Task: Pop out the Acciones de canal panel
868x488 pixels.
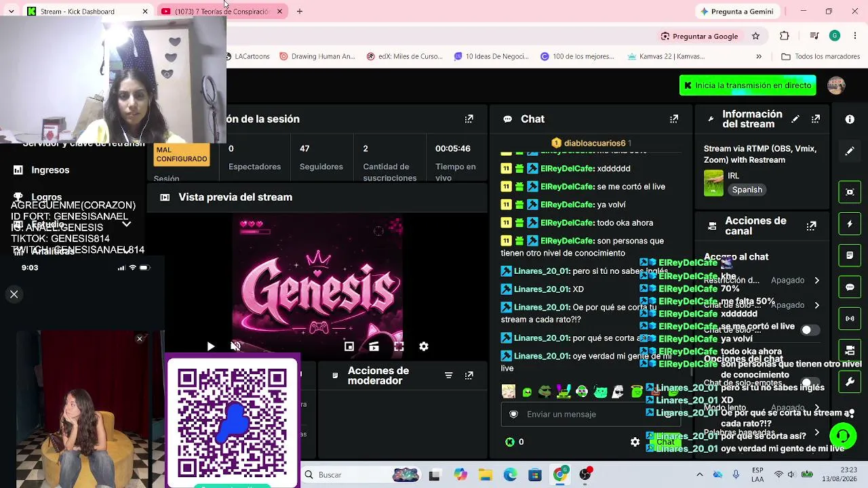Action: [x=812, y=226]
